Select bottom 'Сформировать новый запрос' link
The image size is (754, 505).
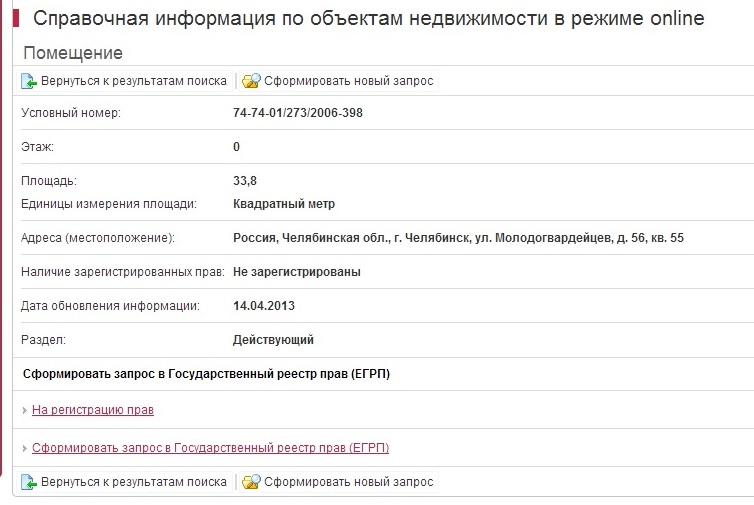pyautogui.click(x=349, y=482)
